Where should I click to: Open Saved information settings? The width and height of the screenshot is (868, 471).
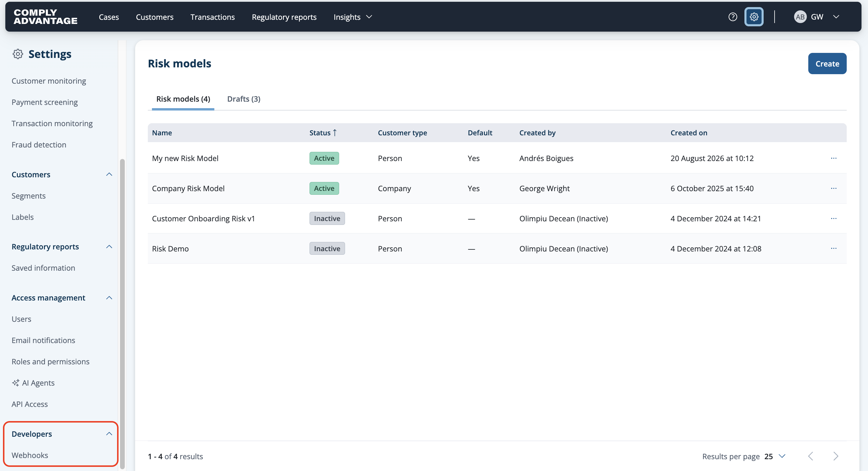(43, 268)
